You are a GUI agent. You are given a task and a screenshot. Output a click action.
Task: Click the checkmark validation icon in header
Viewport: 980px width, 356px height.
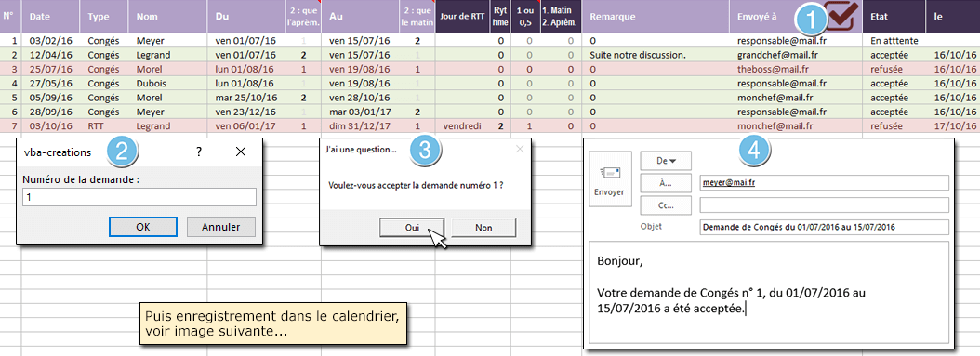click(x=841, y=15)
